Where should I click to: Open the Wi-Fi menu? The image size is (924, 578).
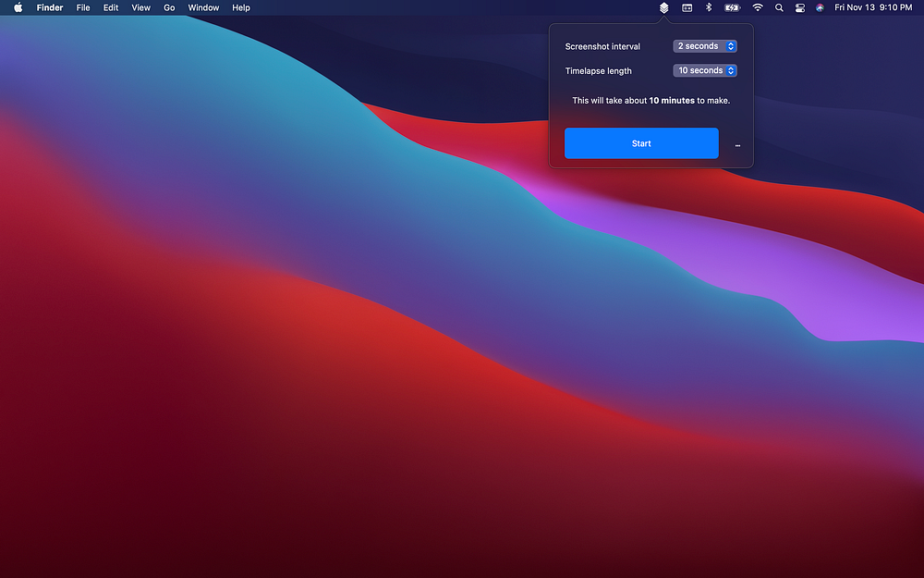758,7
